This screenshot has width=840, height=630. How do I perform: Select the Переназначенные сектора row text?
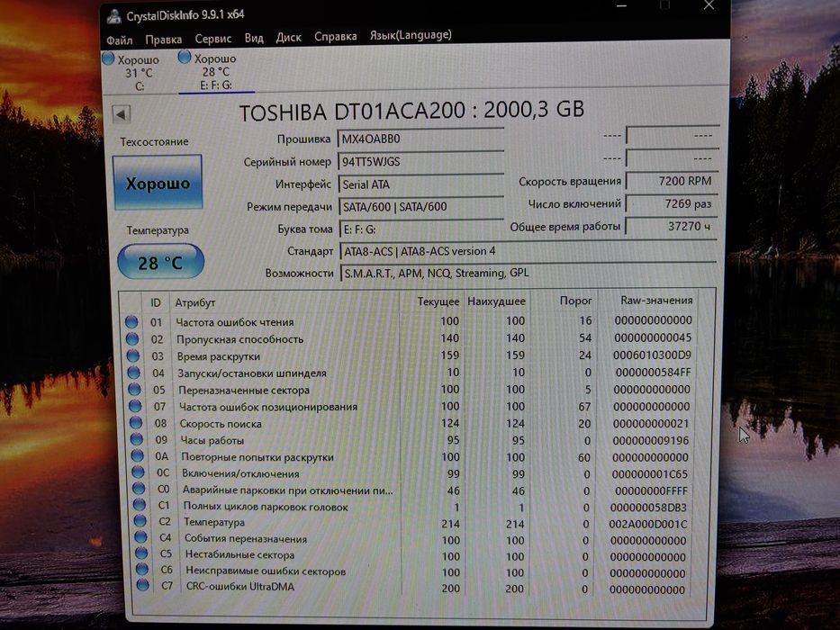(x=244, y=391)
